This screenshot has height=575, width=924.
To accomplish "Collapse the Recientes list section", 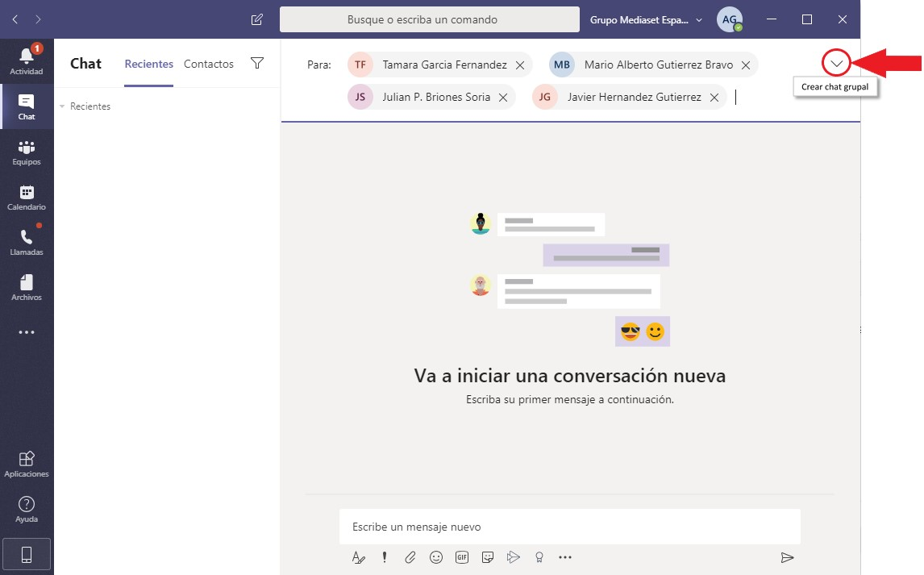I will (x=63, y=106).
